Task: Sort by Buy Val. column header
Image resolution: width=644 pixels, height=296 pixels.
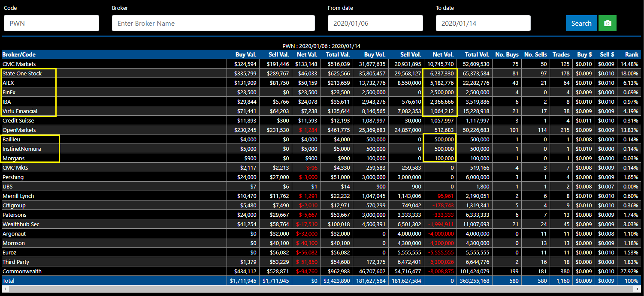Action: (246, 54)
